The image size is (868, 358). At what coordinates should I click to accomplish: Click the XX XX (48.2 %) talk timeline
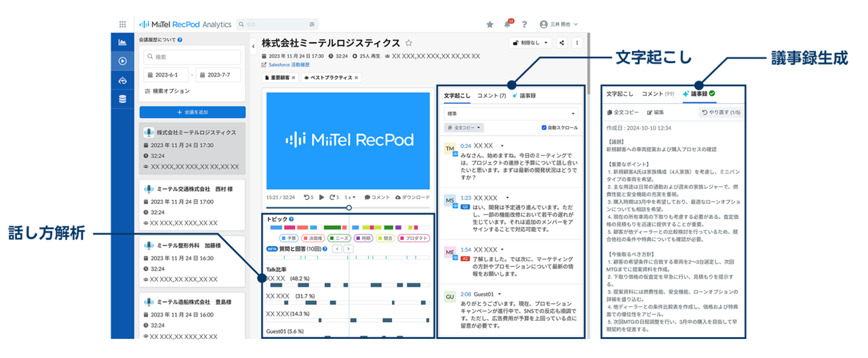(x=348, y=285)
